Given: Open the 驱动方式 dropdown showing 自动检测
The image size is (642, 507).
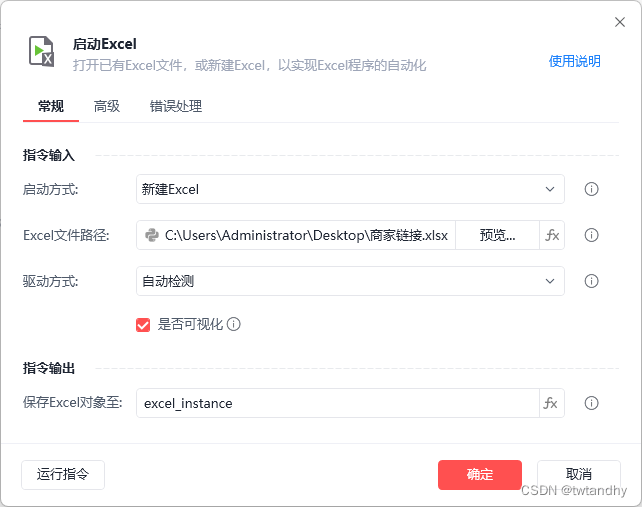Looking at the screenshot, I should 350,281.
